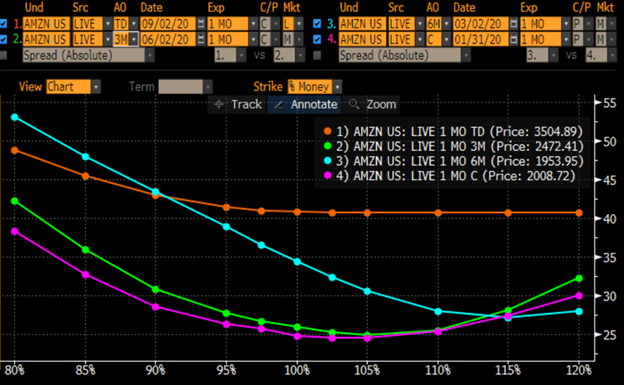
Task: Click the 100% x-axis label
Action: pyautogui.click(x=297, y=370)
